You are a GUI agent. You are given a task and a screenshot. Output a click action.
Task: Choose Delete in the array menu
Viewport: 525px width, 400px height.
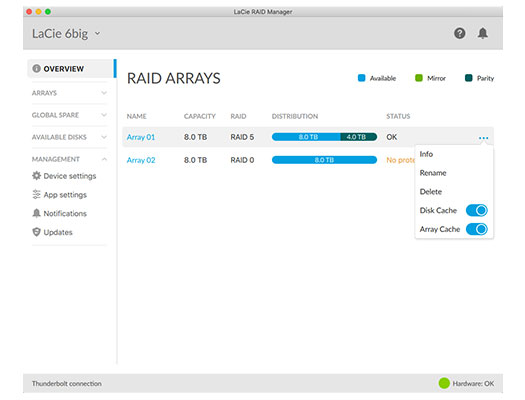[431, 191]
